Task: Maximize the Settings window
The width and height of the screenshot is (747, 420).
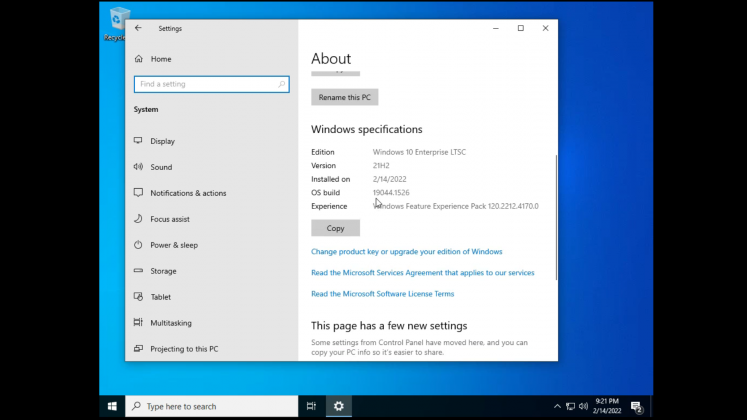Action: click(x=521, y=28)
